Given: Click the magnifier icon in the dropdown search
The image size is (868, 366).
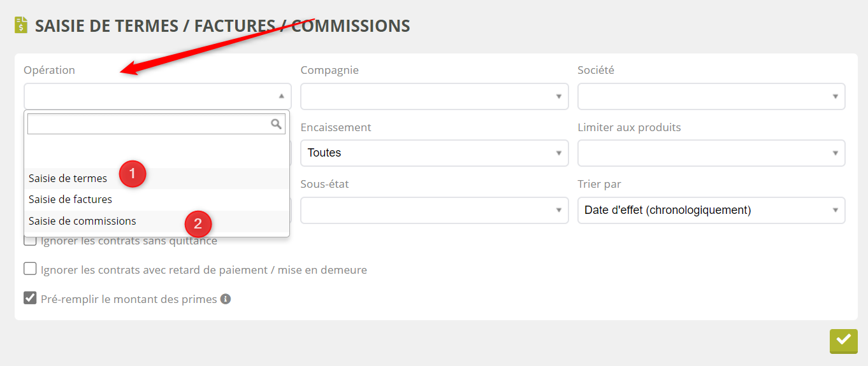Looking at the screenshot, I should click(x=276, y=124).
